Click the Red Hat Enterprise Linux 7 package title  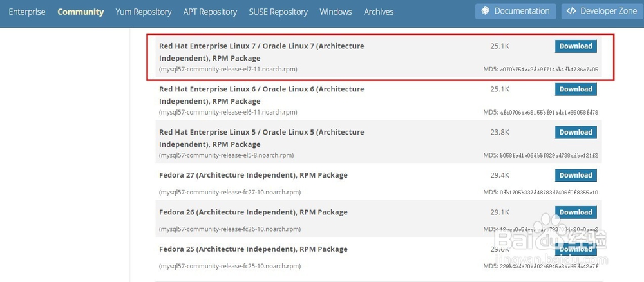point(261,52)
